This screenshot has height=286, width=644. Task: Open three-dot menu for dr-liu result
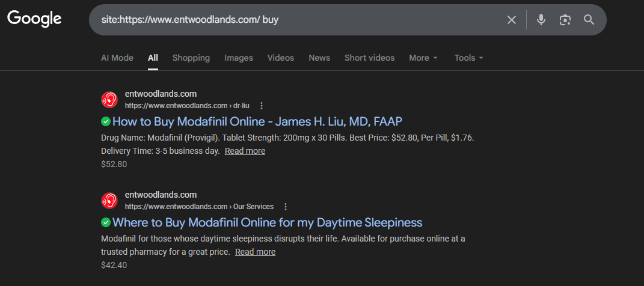(262, 106)
